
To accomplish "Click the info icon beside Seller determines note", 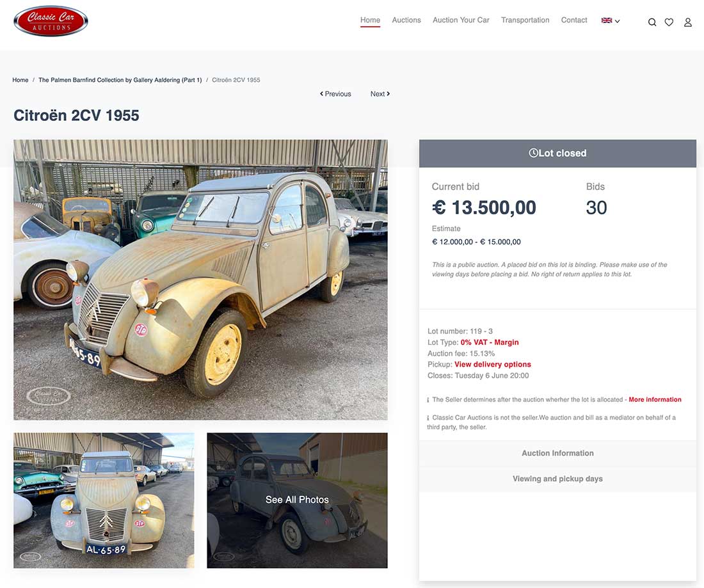I will click(428, 400).
